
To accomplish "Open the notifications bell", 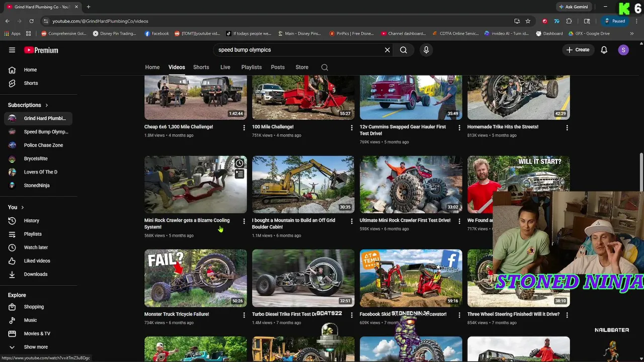I will click(604, 50).
